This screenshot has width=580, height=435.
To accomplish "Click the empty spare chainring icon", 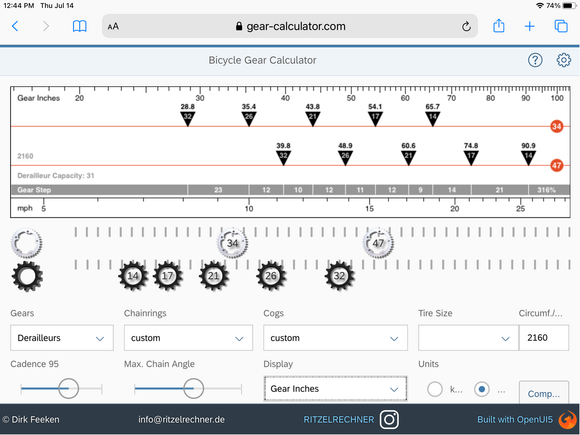I will click(27, 243).
